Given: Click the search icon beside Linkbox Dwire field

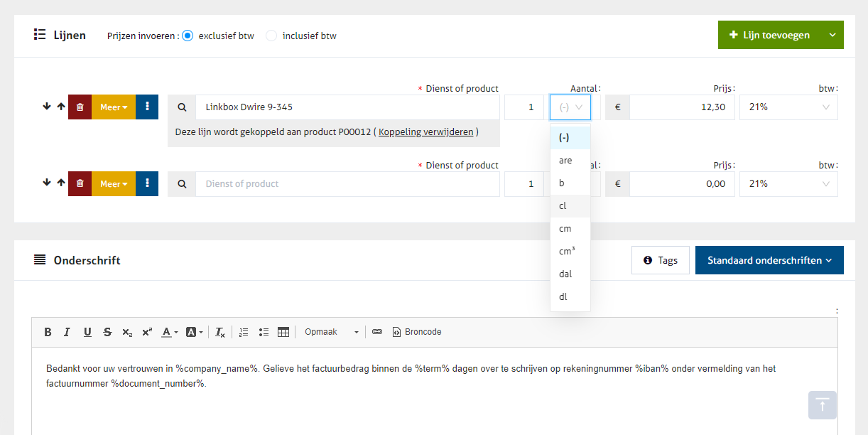Looking at the screenshot, I should (182, 107).
